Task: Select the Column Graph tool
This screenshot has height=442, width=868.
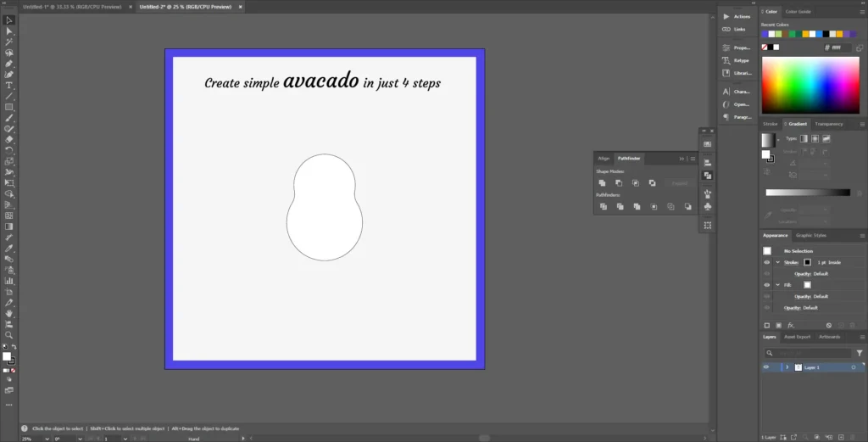Action: pyautogui.click(x=8, y=281)
